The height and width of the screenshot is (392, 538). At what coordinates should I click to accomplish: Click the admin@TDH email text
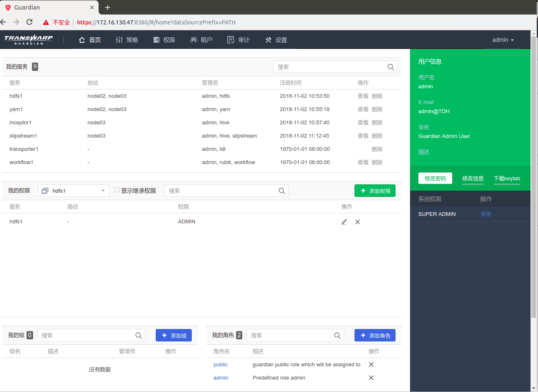(434, 111)
